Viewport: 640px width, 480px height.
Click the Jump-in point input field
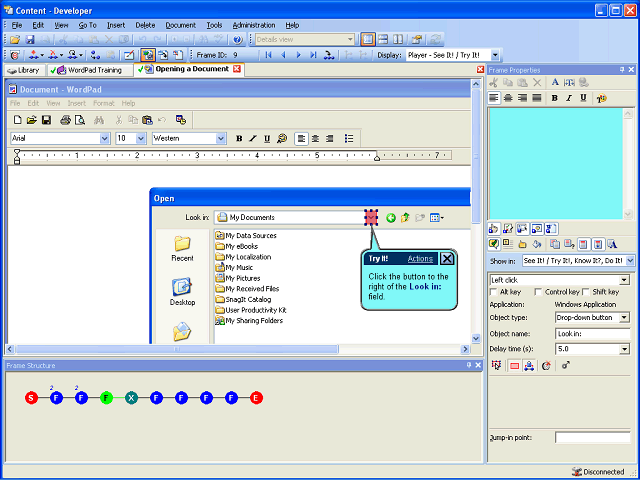pos(593,438)
